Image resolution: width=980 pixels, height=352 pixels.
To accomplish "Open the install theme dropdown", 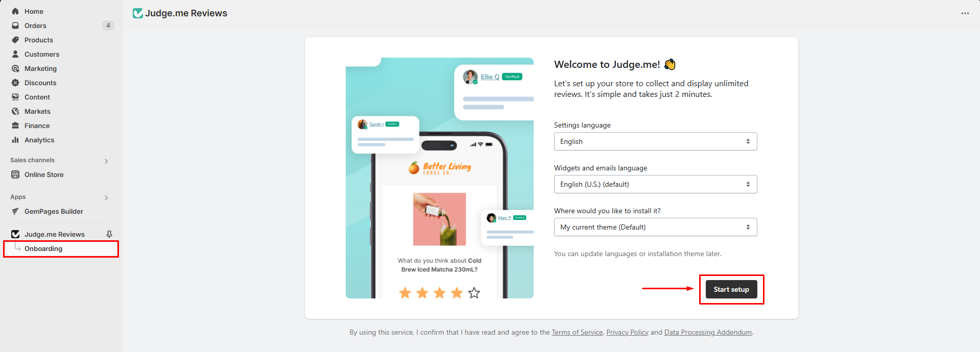I will pyautogui.click(x=655, y=227).
